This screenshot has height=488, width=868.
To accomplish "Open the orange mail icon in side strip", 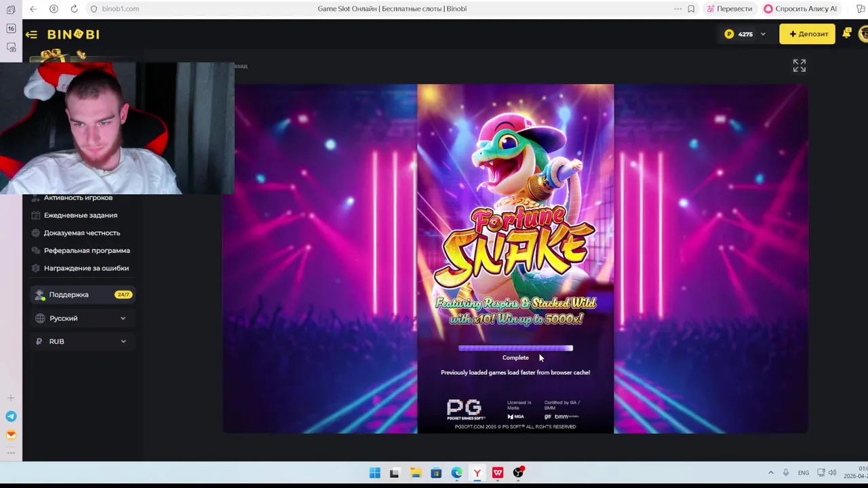I will click(11, 435).
